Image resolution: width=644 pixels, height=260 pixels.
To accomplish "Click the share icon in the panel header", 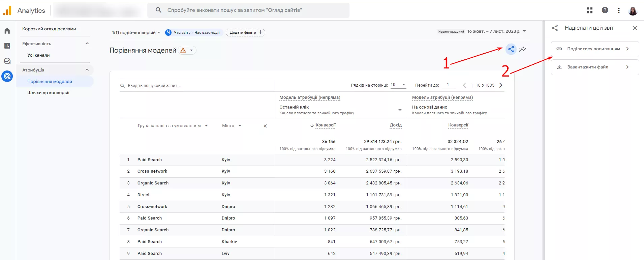I will tap(555, 28).
